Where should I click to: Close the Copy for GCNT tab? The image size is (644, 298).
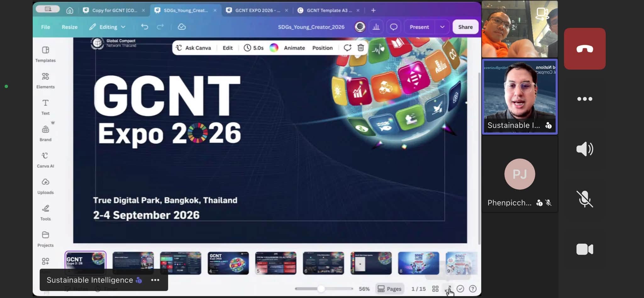[x=143, y=10]
